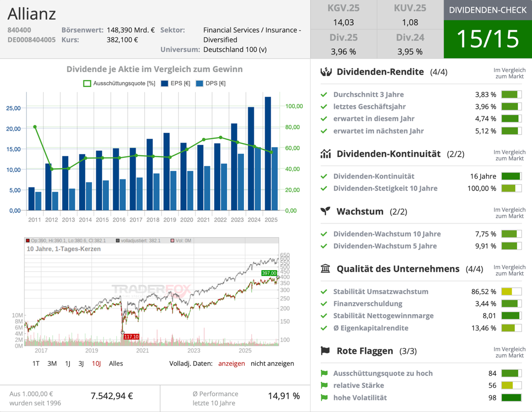The width and height of the screenshot is (532, 412).
Task: Click the Qualität des Unternehmens bank icon
Action: click(x=325, y=269)
